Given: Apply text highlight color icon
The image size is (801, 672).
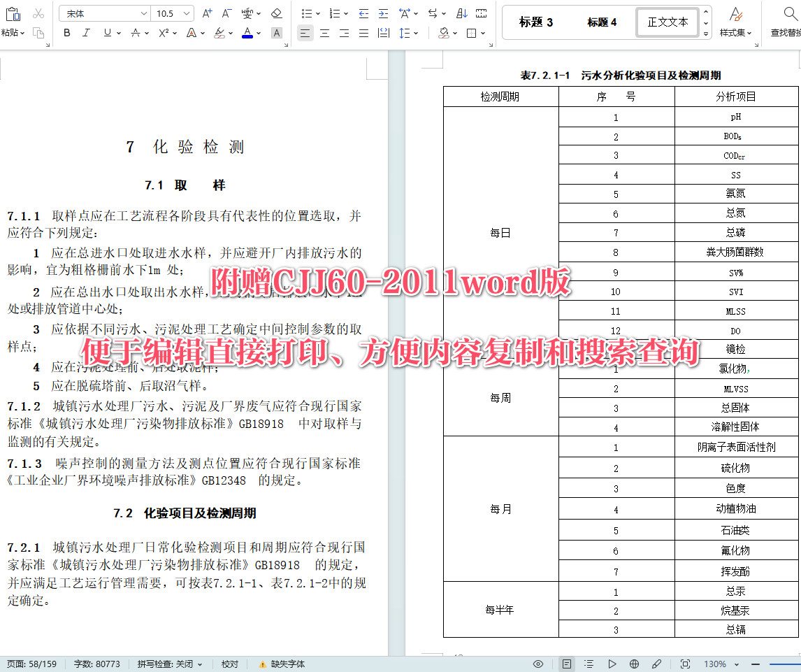Looking at the screenshot, I should [x=219, y=33].
